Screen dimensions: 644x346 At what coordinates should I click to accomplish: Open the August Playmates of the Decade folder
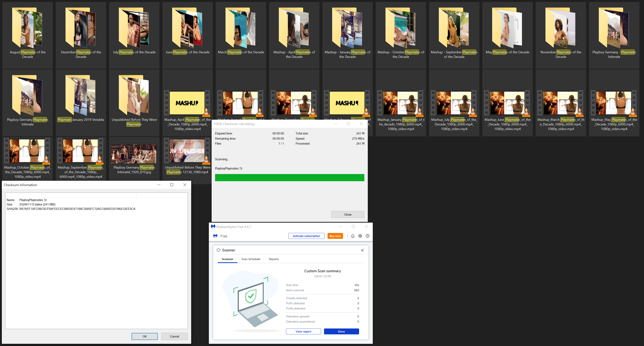tap(27, 35)
